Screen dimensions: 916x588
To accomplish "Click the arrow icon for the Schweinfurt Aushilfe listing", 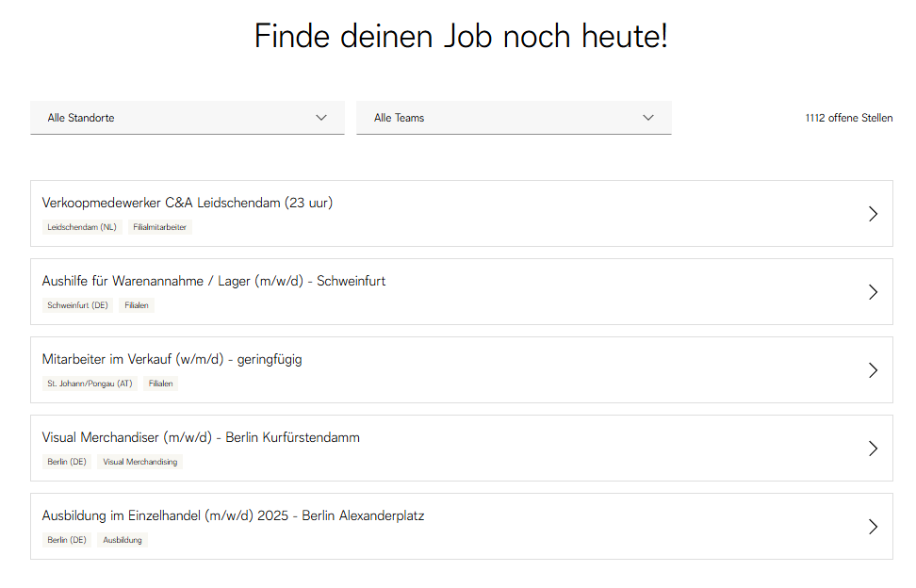I will 872,292.
